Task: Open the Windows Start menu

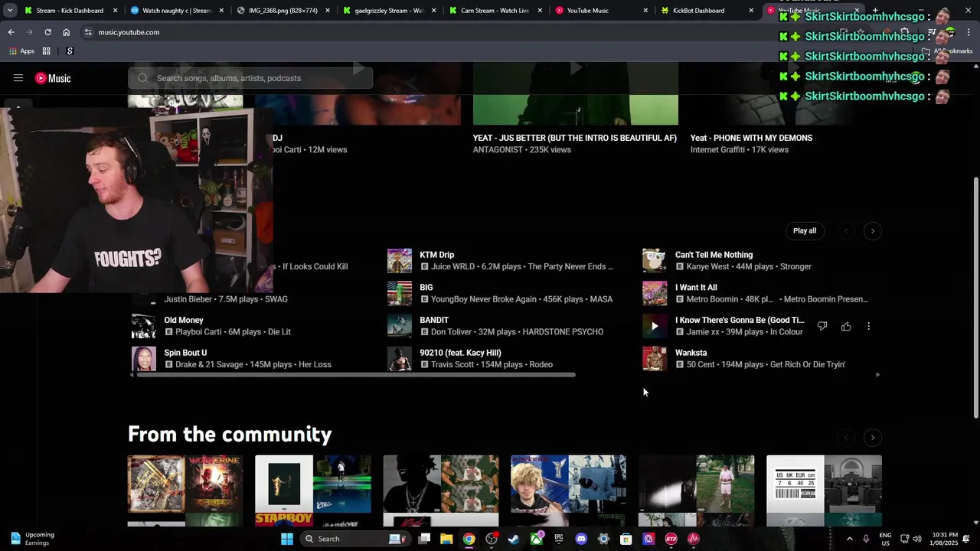Action: (x=286, y=539)
